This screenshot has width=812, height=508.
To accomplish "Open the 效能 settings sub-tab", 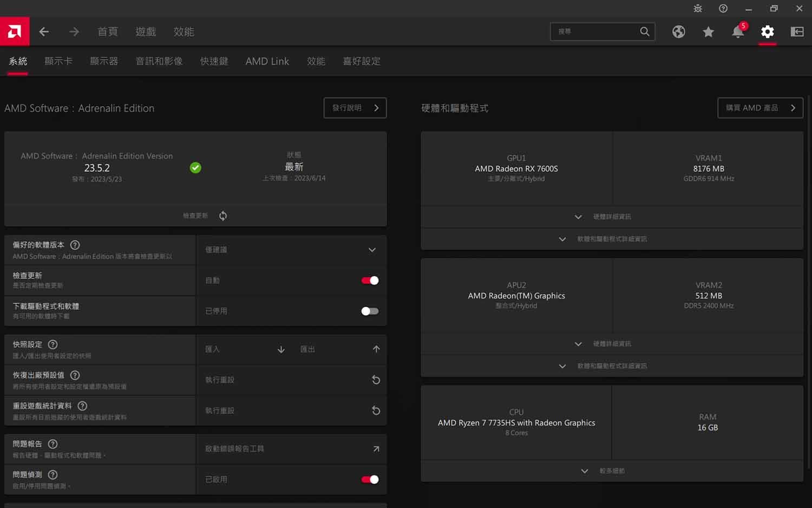I will (x=316, y=61).
